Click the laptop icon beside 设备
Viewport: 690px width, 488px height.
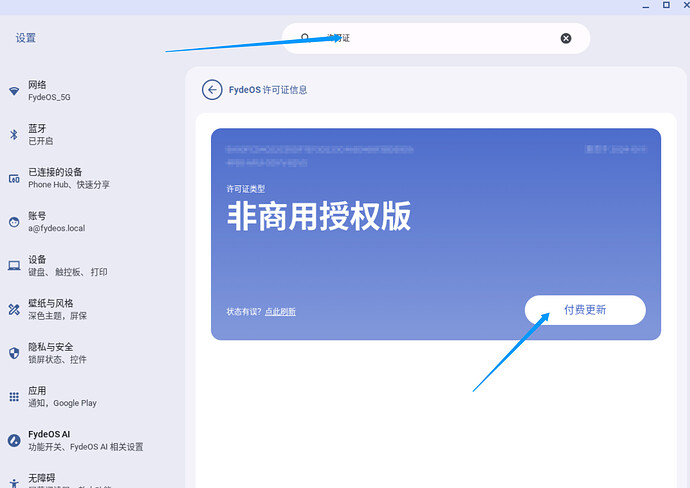point(14,266)
